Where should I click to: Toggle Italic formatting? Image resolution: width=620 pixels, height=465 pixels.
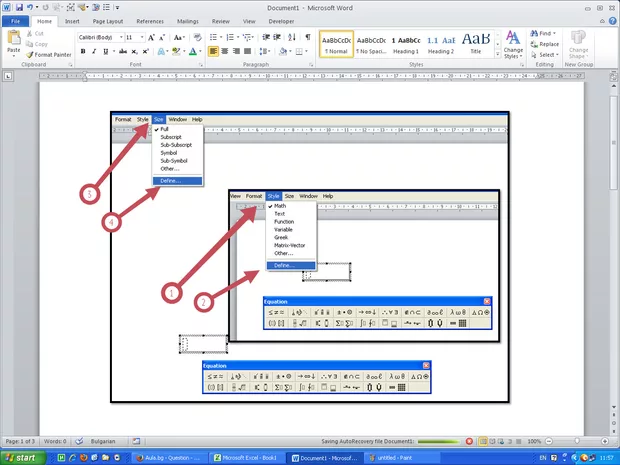[94, 51]
